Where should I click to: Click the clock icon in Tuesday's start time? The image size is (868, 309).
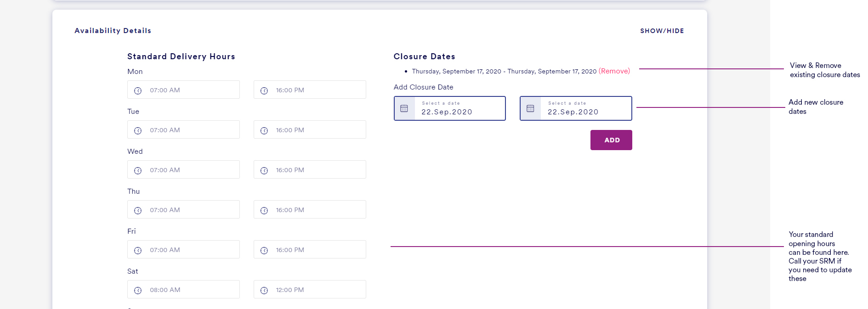(138, 130)
